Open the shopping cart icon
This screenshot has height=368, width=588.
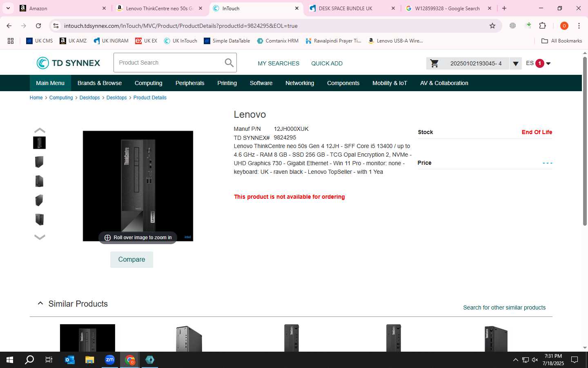coord(434,63)
